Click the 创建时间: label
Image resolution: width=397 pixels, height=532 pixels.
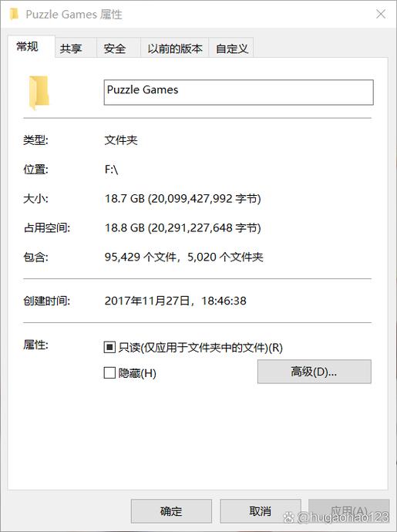(x=46, y=301)
